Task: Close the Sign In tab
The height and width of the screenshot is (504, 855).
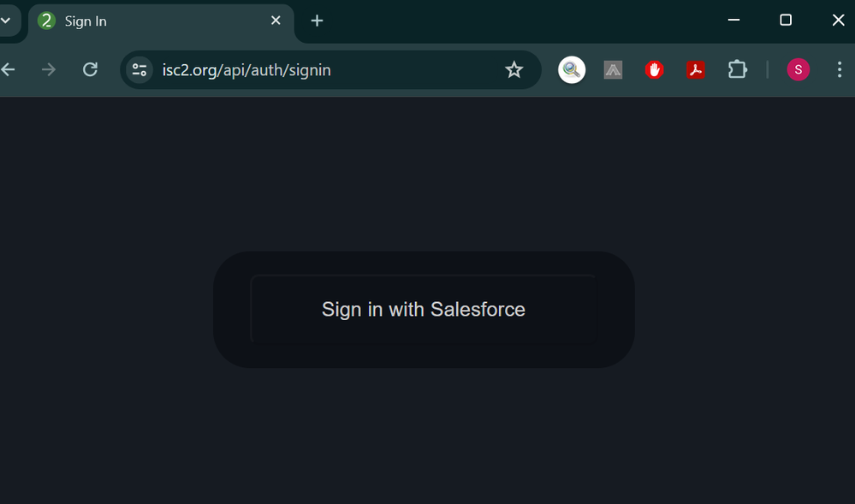Action: (276, 20)
